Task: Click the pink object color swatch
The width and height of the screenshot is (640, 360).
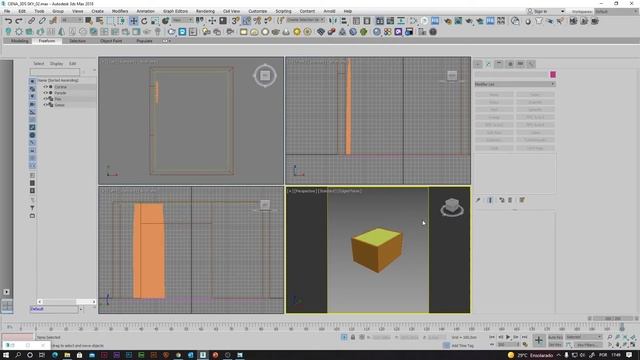Action: pyautogui.click(x=553, y=75)
